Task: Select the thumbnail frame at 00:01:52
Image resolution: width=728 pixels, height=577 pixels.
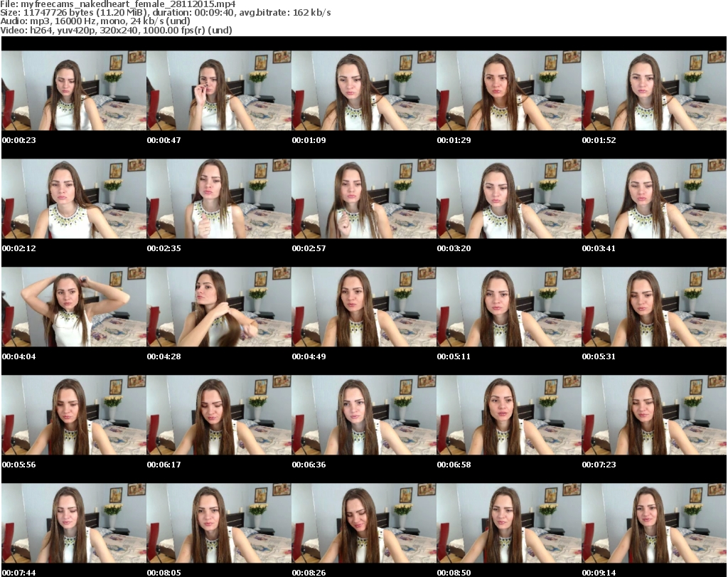Action: (x=654, y=90)
